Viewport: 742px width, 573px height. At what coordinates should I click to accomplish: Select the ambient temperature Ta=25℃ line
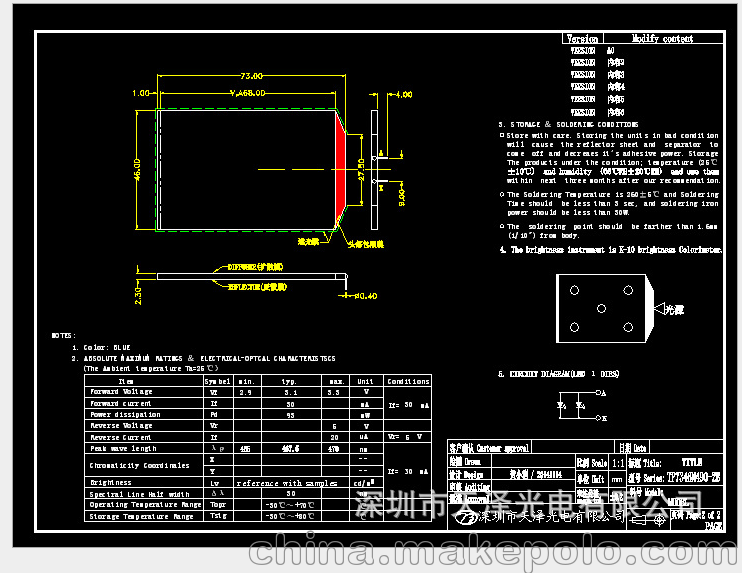pyautogui.click(x=151, y=369)
